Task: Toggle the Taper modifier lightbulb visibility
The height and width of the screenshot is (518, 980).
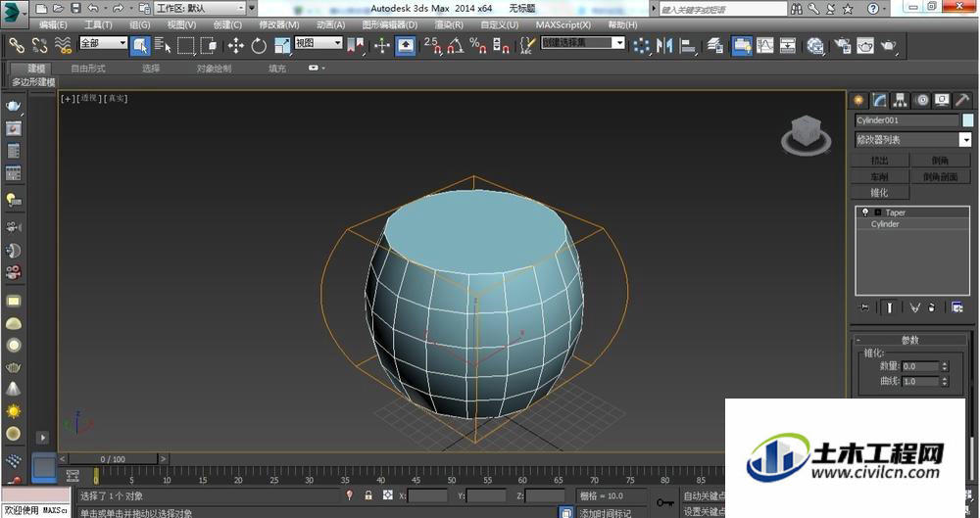Action: [x=865, y=212]
